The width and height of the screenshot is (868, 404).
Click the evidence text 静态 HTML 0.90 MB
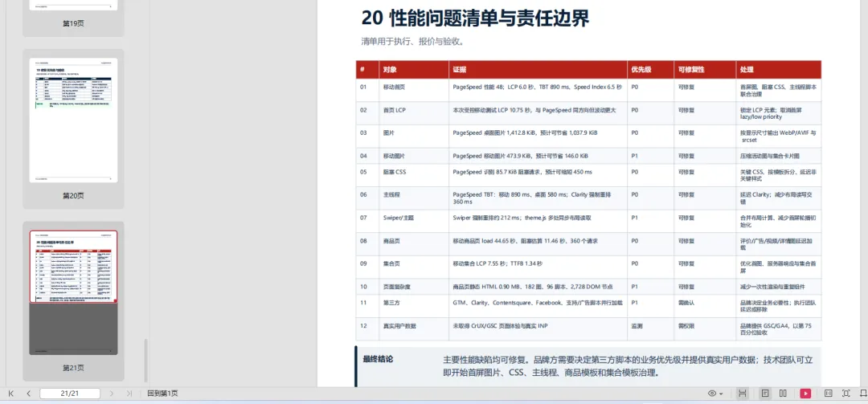click(x=533, y=287)
